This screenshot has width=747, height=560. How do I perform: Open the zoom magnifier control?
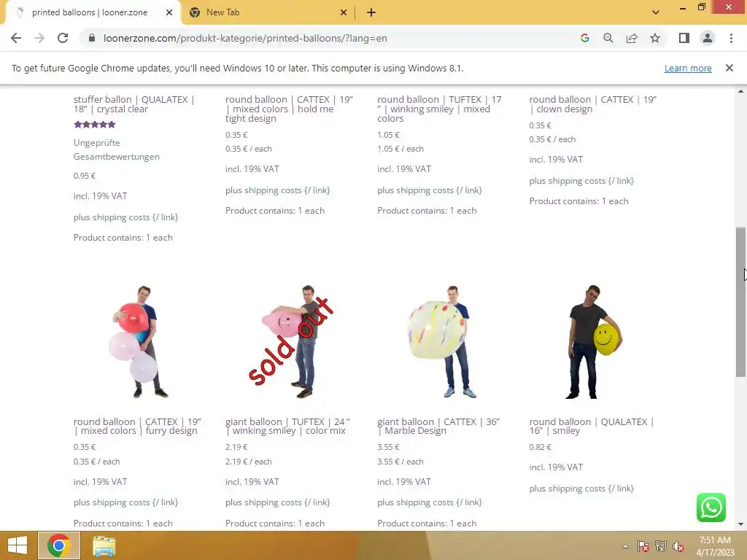click(x=608, y=38)
